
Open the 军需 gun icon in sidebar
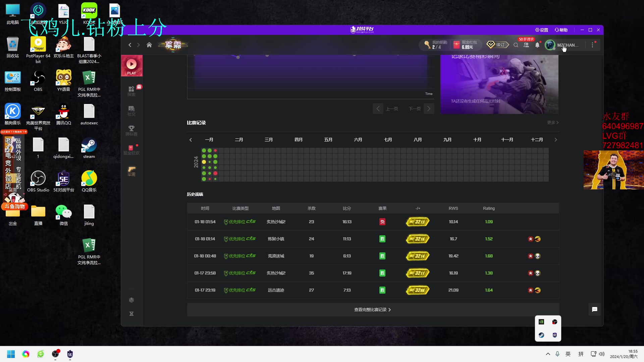[x=131, y=171]
